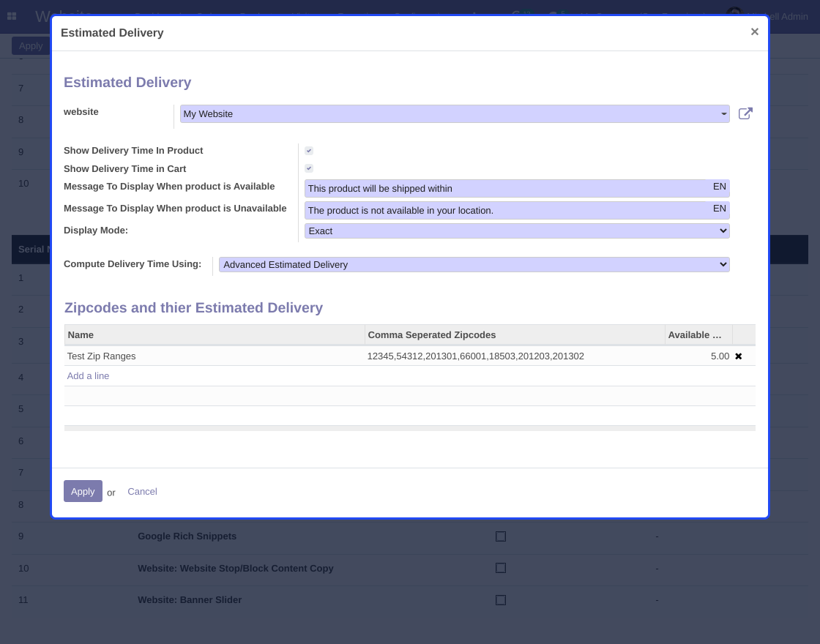
Task: Check Website Stop/Block Content Copy checkbox
Action: coord(501,568)
